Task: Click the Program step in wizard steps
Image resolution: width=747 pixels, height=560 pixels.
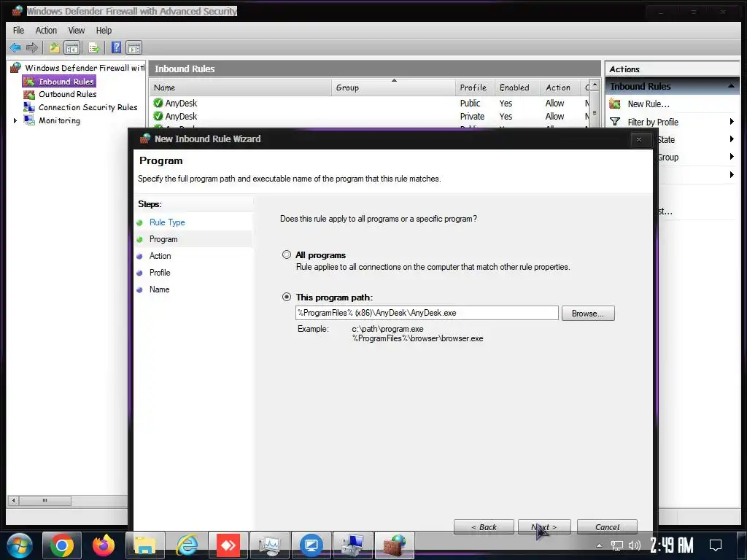Action: tap(163, 239)
